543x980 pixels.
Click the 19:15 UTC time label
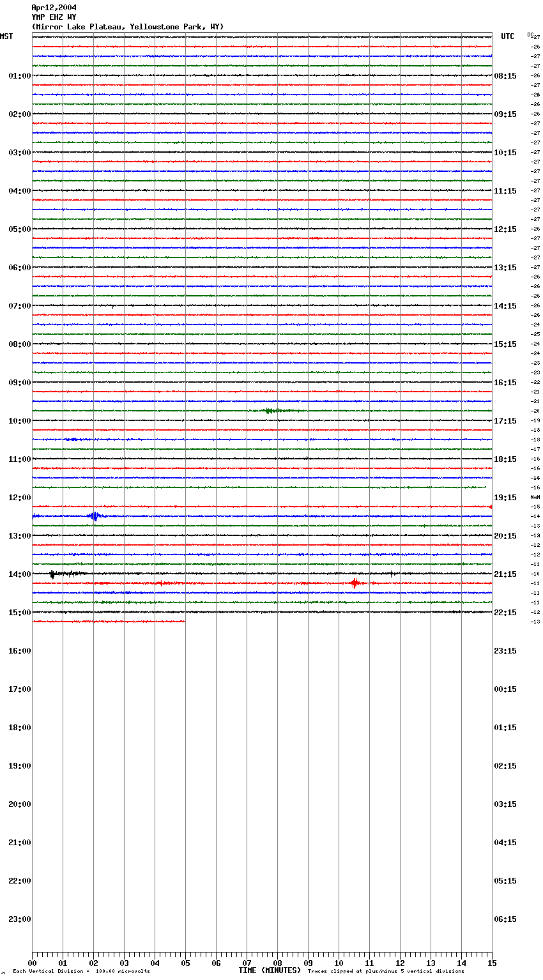coord(505,497)
